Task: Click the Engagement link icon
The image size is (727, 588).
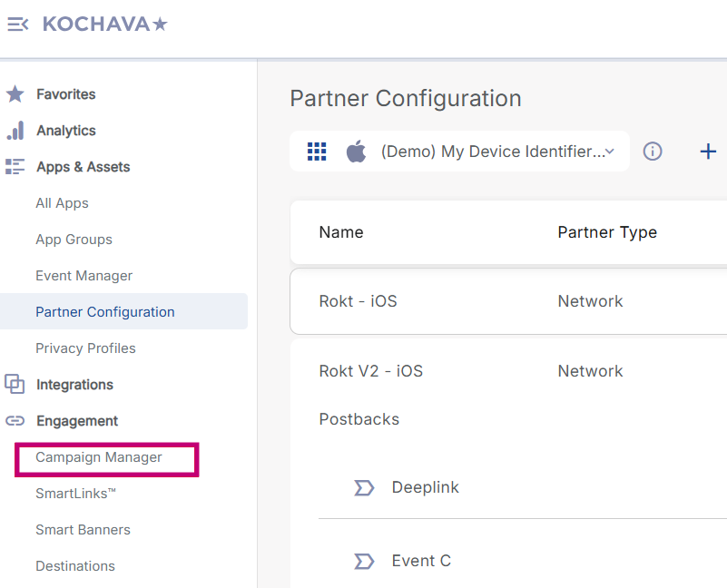Action: pos(15,421)
